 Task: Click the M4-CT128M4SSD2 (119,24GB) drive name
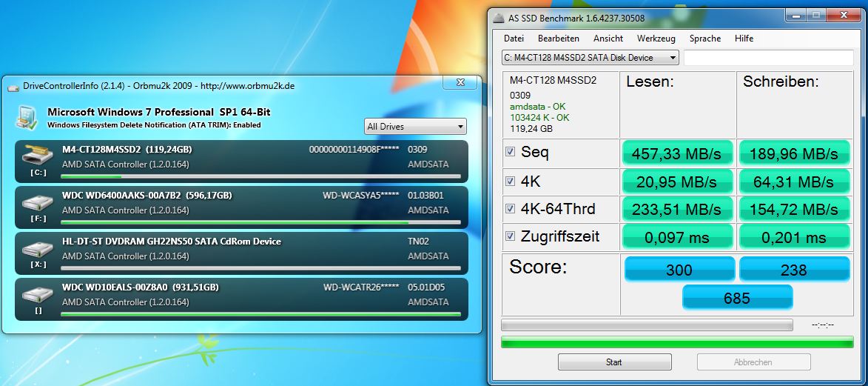(127, 149)
